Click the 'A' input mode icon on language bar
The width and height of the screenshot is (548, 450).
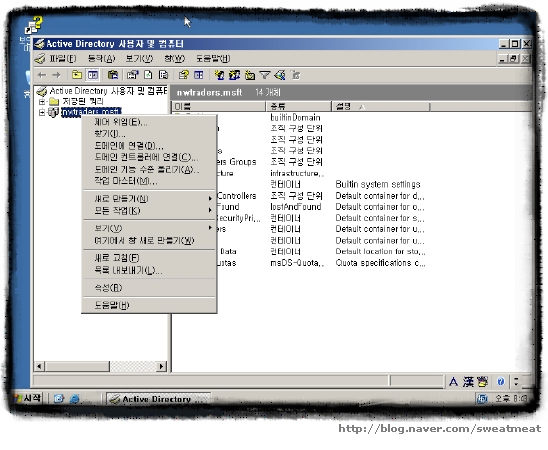point(453,382)
